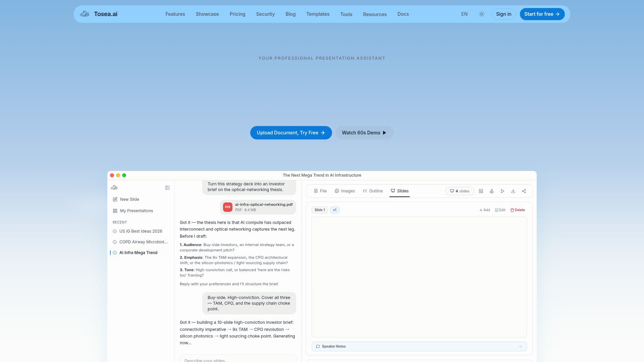Screen dimensions: 644x362
Task: Open the slide layout grid view icon
Action: click(x=481, y=191)
